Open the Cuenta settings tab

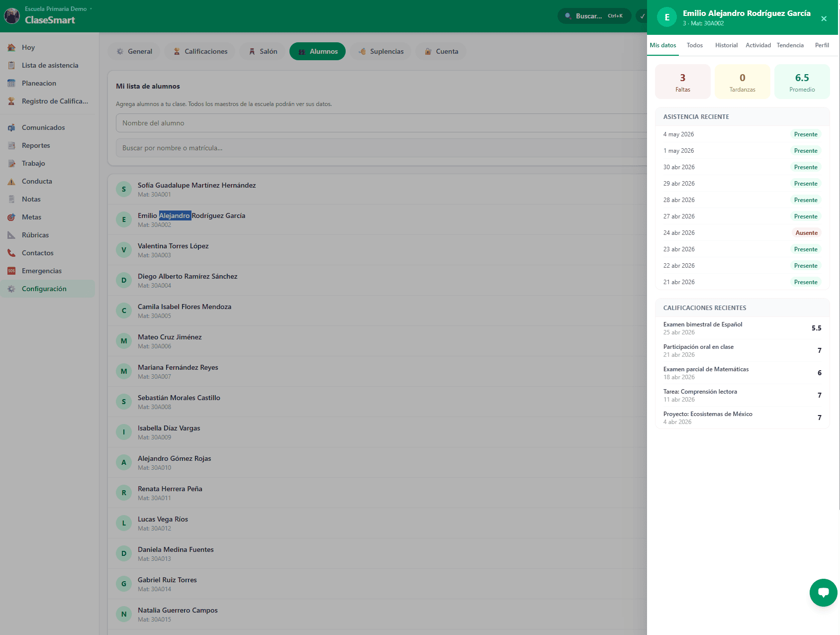(441, 51)
